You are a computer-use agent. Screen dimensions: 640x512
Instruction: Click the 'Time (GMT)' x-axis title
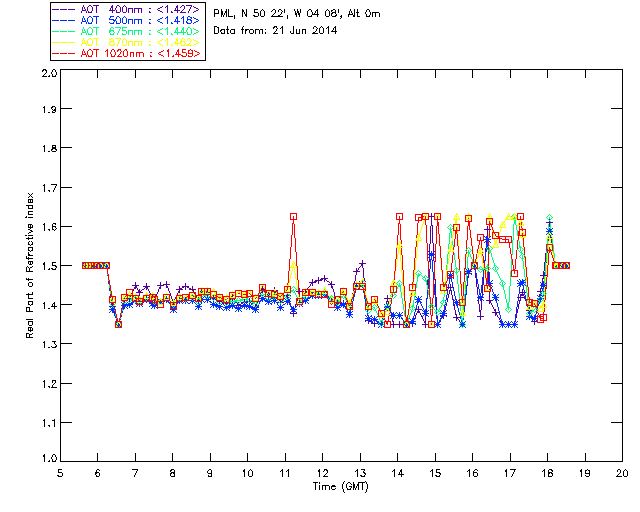[340, 487]
